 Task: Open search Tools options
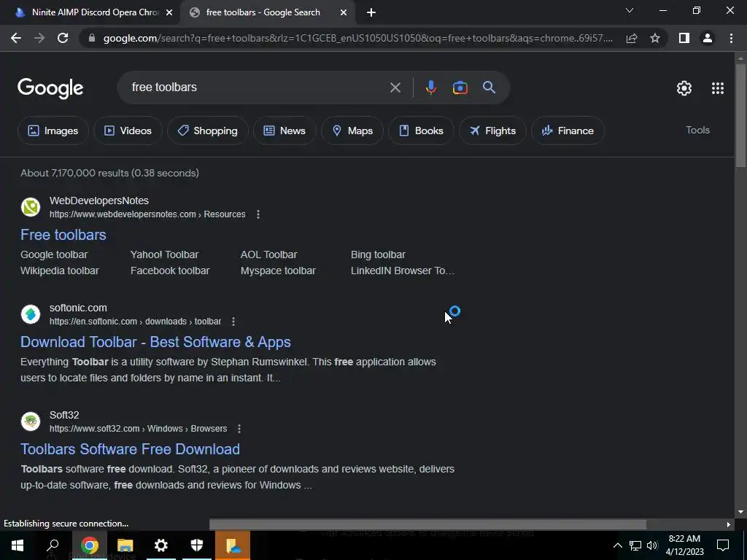(697, 130)
